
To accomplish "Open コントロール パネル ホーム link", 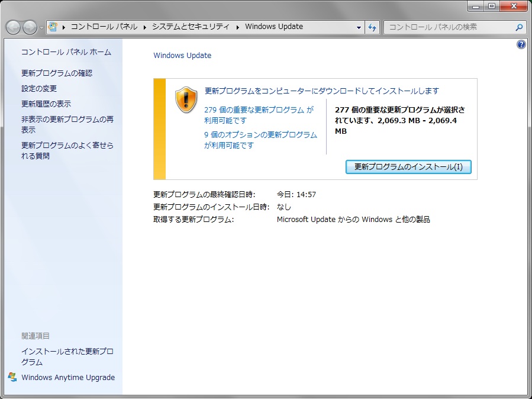I will click(66, 52).
